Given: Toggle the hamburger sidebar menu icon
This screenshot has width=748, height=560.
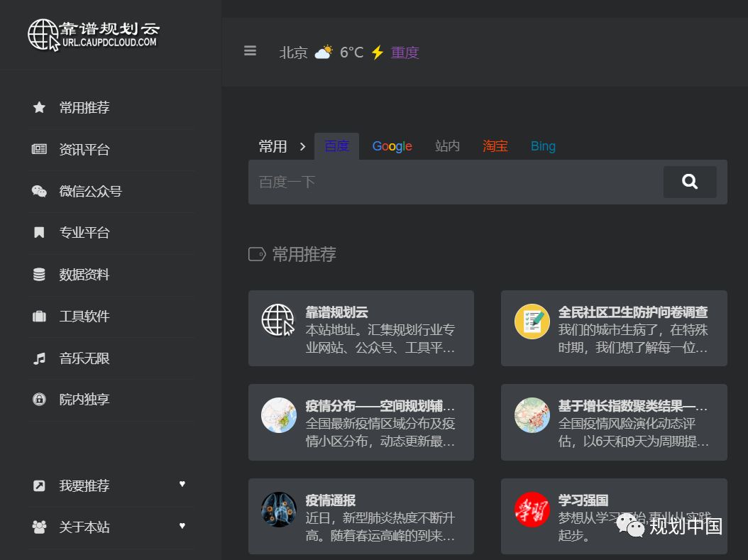Looking at the screenshot, I should tap(250, 50).
